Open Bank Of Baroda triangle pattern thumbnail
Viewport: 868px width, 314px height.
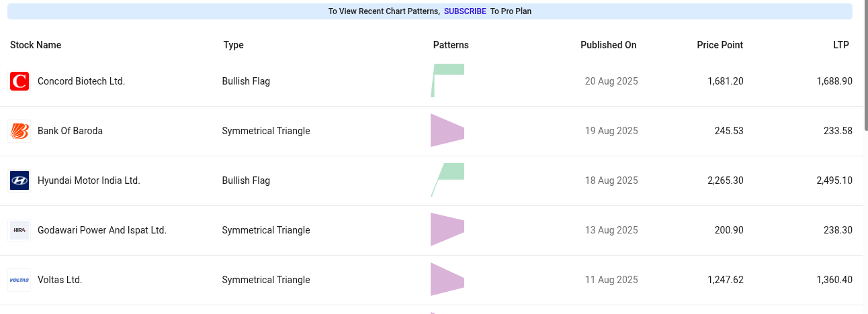click(x=447, y=130)
